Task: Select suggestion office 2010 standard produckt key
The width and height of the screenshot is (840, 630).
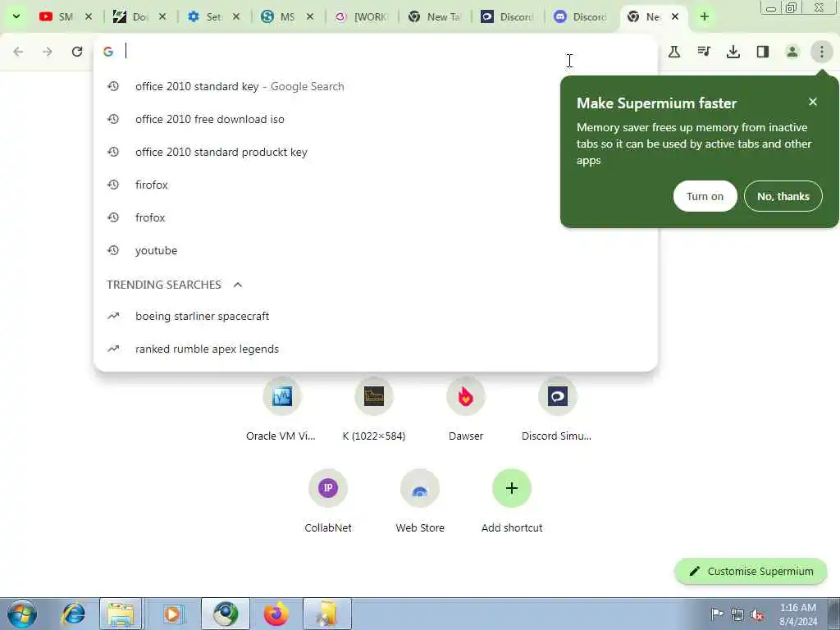Action: [x=375, y=152]
